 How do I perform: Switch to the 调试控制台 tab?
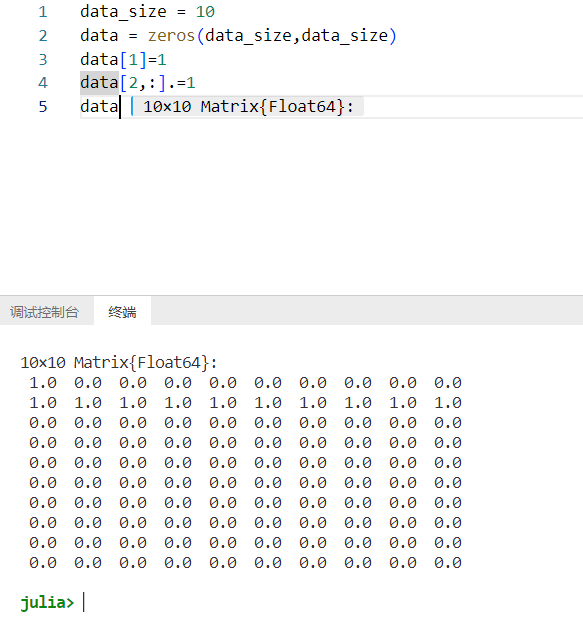(44, 312)
